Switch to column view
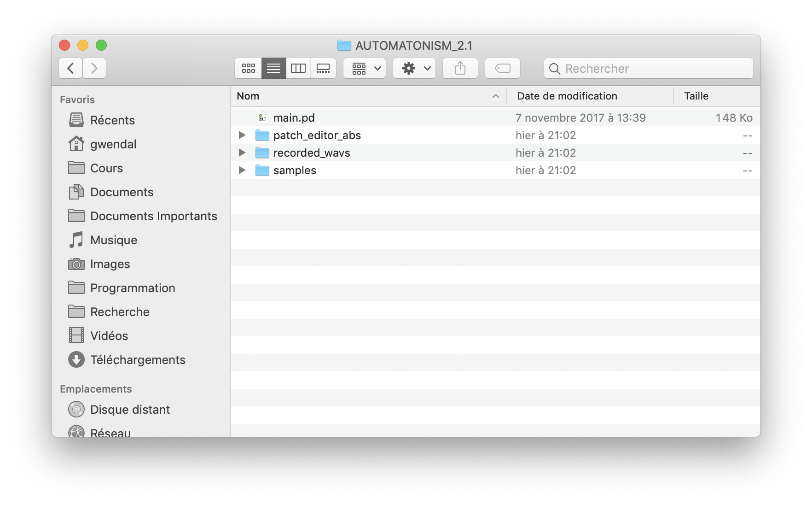812x505 pixels. [x=298, y=68]
